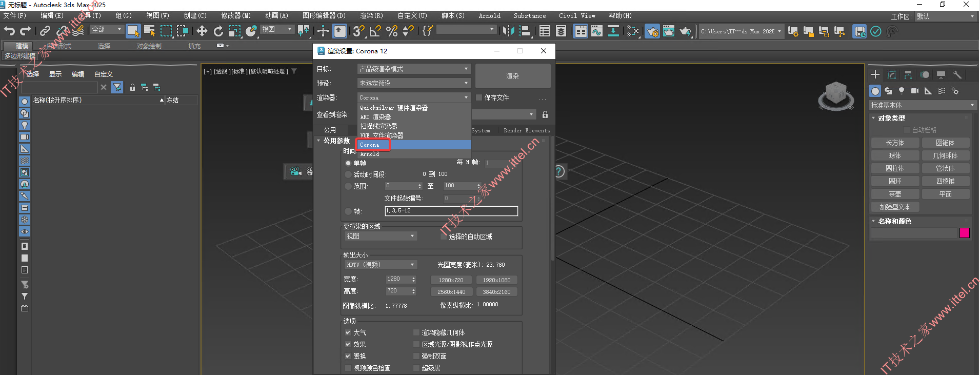This screenshot has height=375, width=980.
Task: Open the Select by Name list icon
Action: [150, 31]
